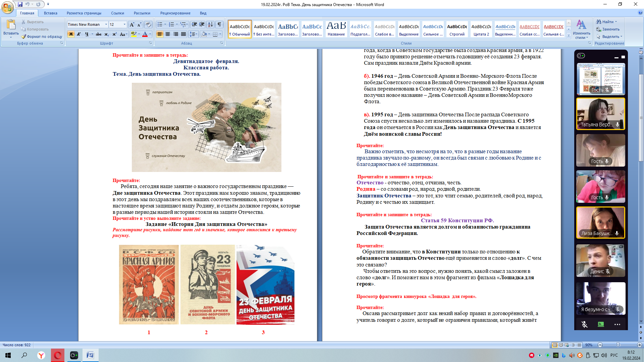Open the change case (Аа) dropdown
644x362 pixels.
[123, 34]
